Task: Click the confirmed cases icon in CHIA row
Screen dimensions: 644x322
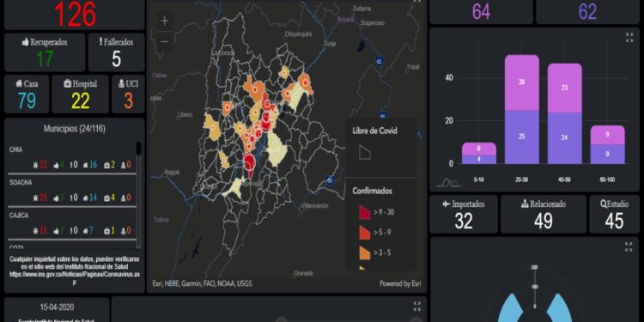Action: pyautogui.click(x=36, y=165)
